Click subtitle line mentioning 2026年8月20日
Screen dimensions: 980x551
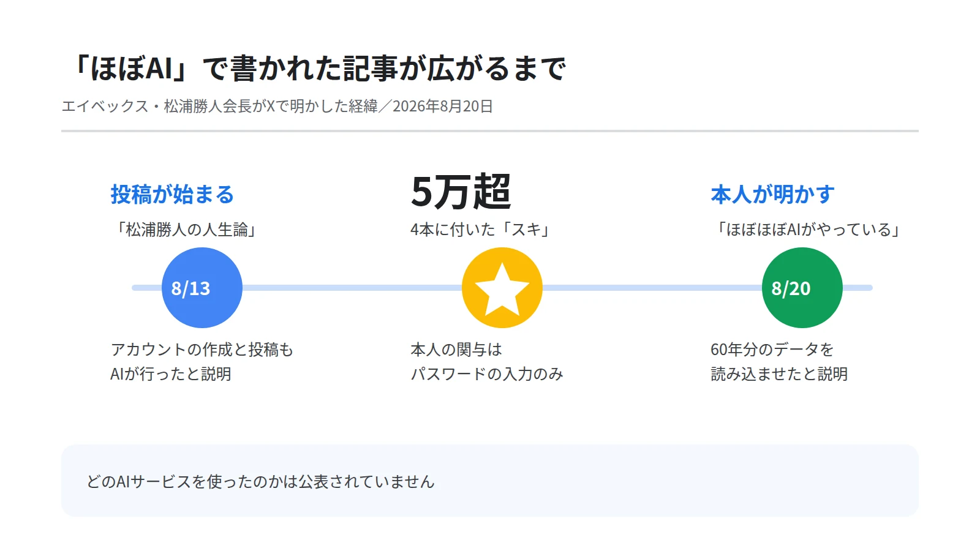point(277,106)
